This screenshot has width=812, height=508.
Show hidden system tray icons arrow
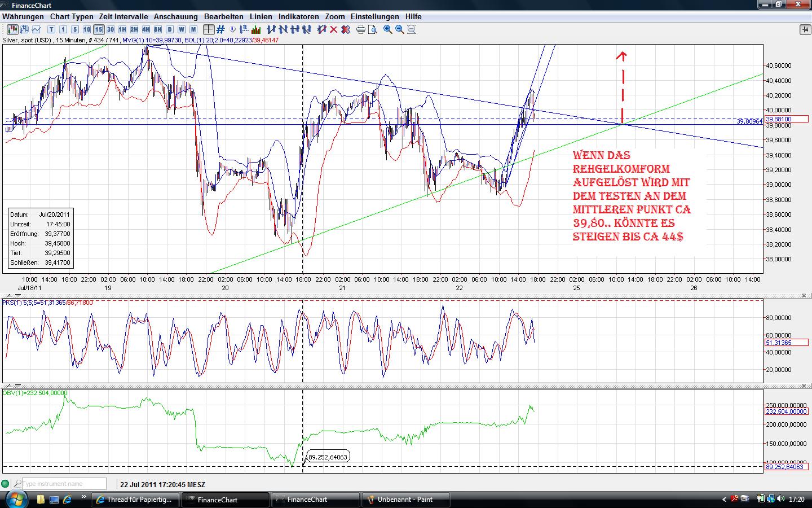(725, 500)
